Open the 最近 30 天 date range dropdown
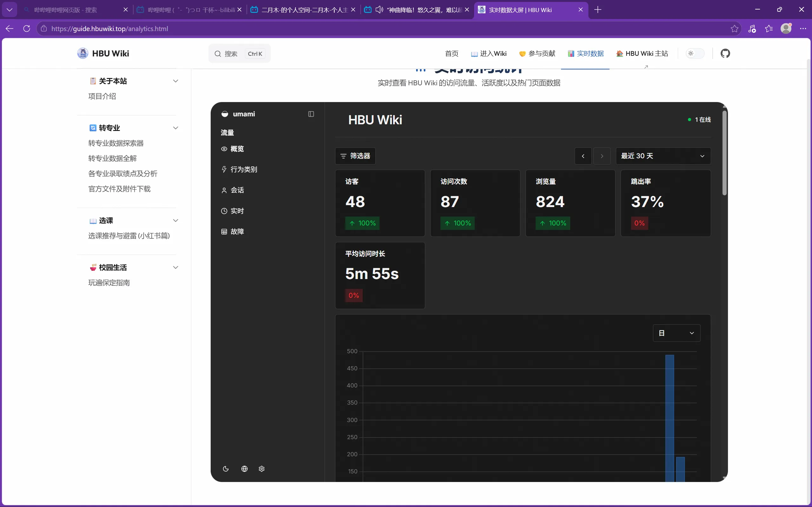812x507 pixels. click(663, 156)
